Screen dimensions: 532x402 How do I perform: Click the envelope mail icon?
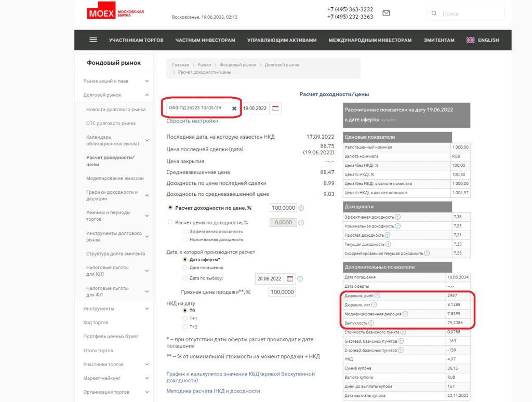(386, 14)
